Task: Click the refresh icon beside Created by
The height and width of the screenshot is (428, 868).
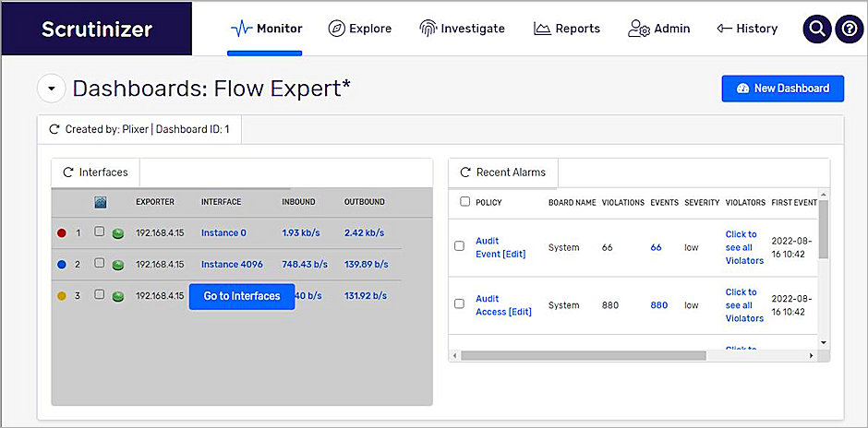Action: click(x=54, y=130)
